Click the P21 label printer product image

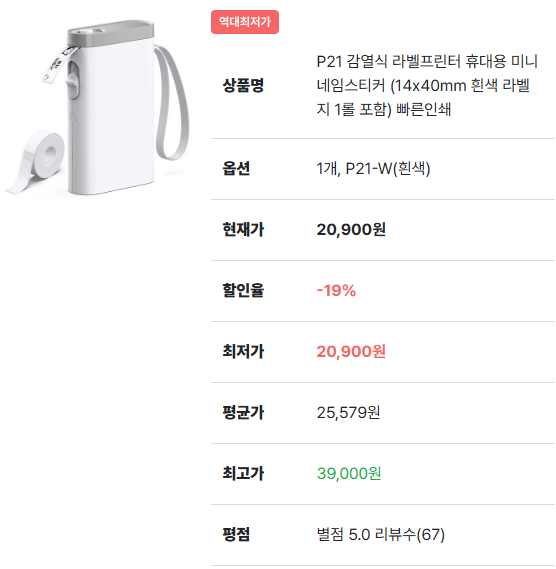tap(97, 107)
